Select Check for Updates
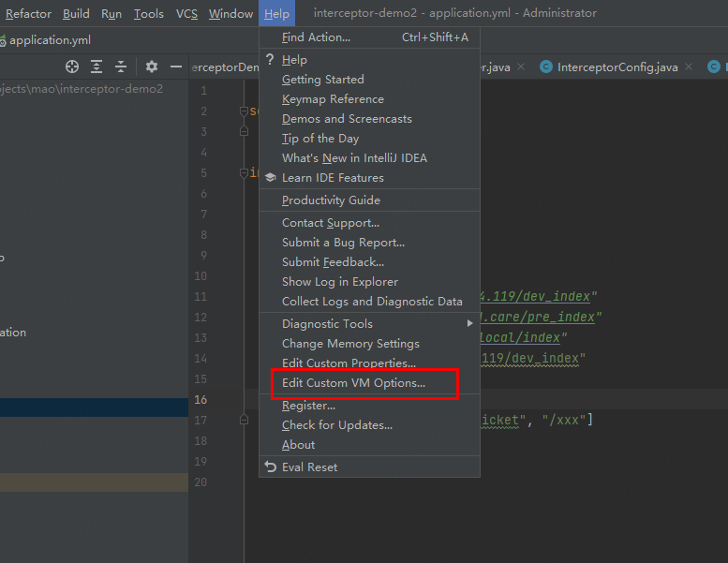 pyautogui.click(x=369, y=425)
